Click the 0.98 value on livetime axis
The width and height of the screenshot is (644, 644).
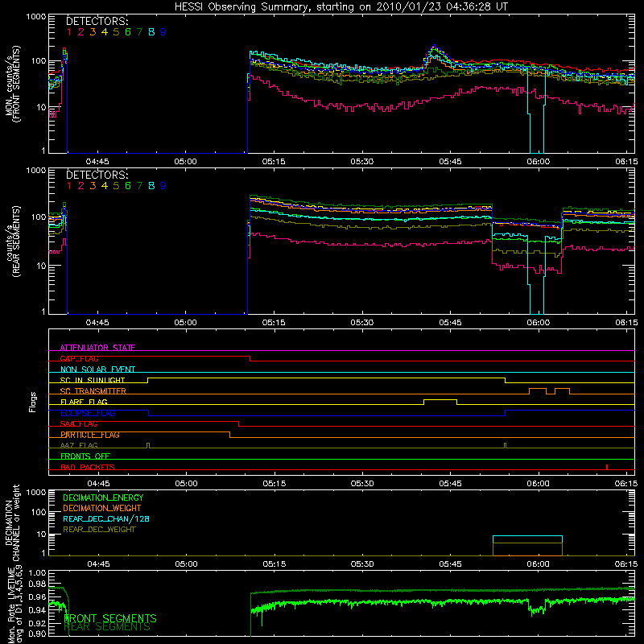38,584
